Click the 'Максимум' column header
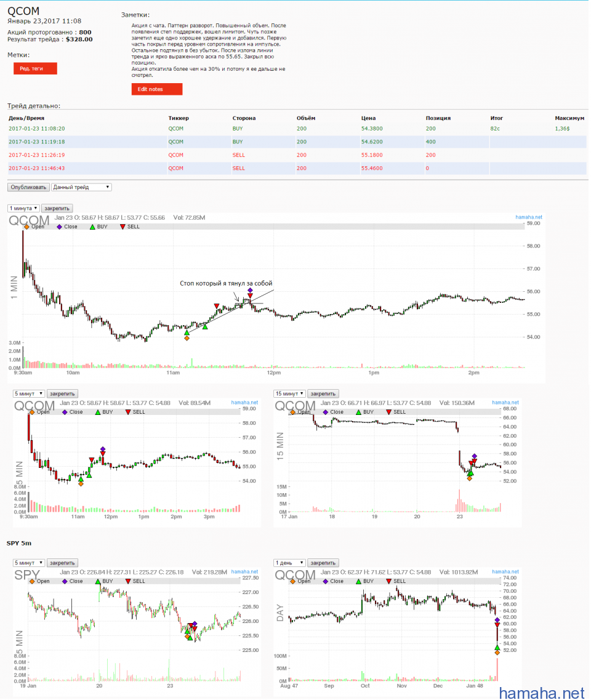This screenshot has width=591, height=700. pyautogui.click(x=569, y=118)
